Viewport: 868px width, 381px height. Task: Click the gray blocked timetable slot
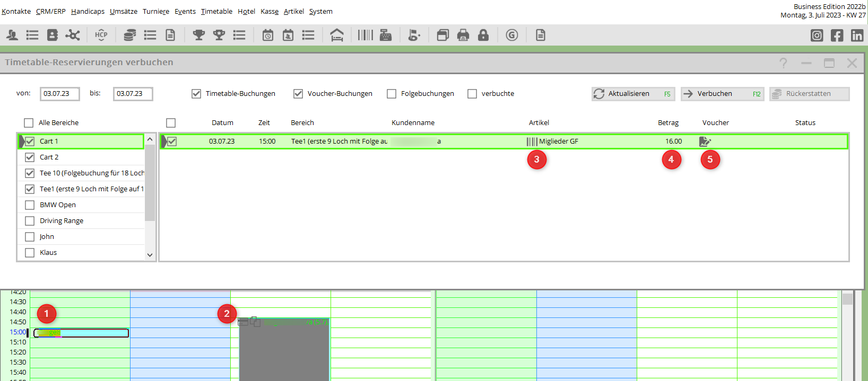point(284,352)
